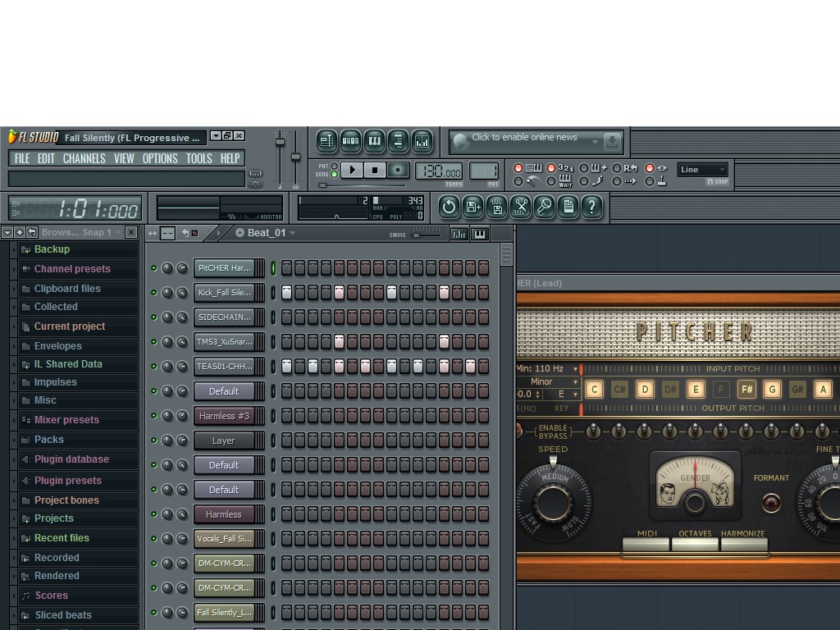The height and width of the screenshot is (630, 840).
Task: Toggle the Formant button in Pitcher
Action: coord(771,503)
